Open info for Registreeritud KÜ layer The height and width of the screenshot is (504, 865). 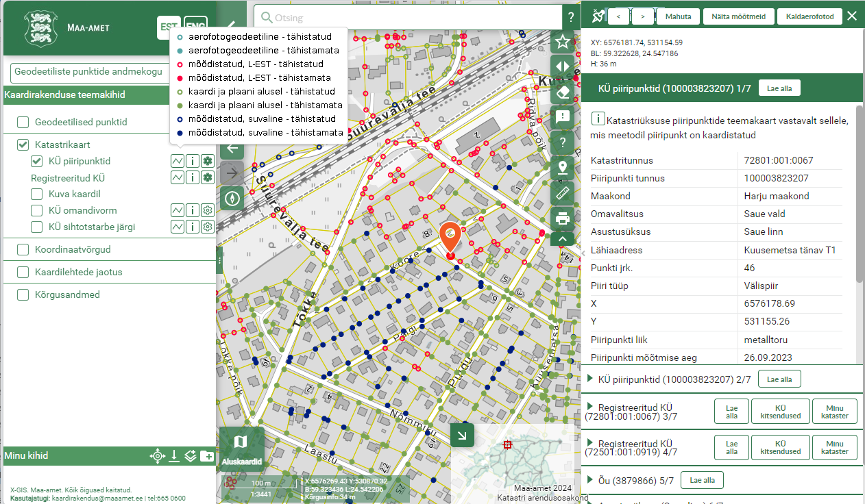pyautogui.click(x=192, y=177)
